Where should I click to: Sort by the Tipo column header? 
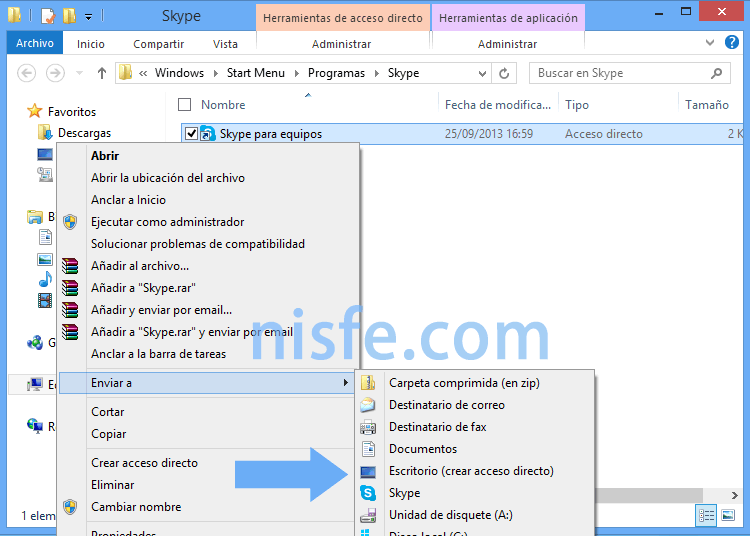[577, 105]
